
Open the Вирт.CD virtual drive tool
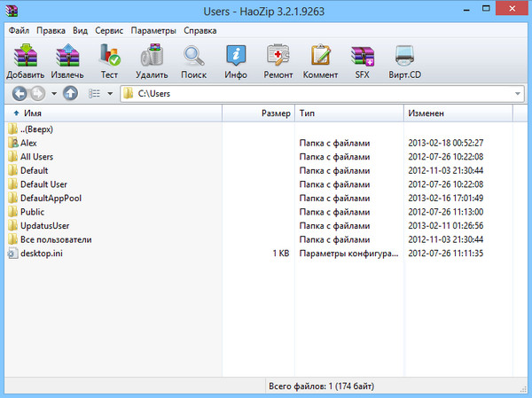(405, 55)
